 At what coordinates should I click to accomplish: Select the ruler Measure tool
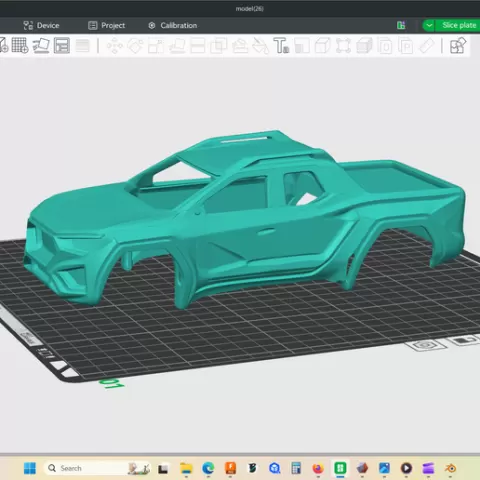click(x=427, y=46)
